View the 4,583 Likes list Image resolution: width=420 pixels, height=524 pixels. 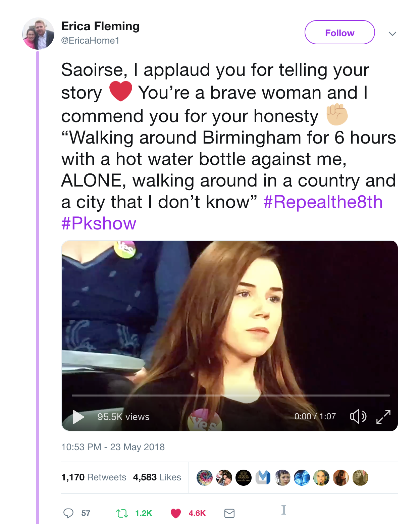tap(157, 477)
